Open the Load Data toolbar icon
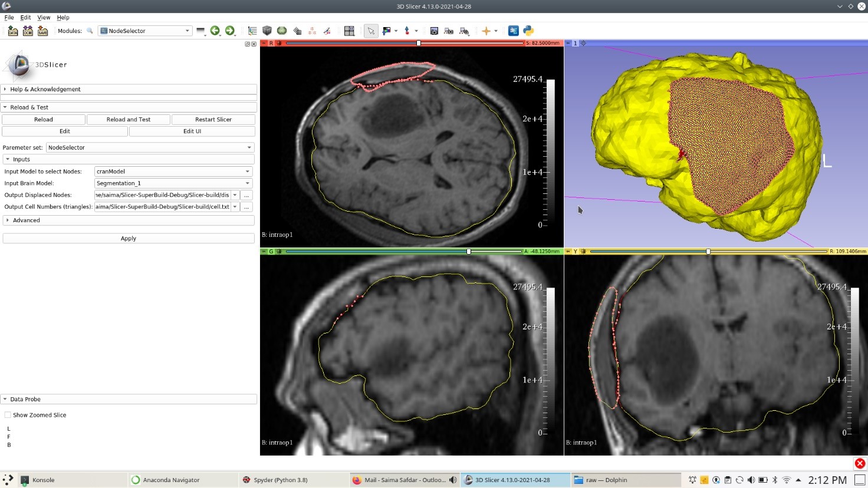The height and width of the screenshot is (488, 868). [x=13, y=31]
